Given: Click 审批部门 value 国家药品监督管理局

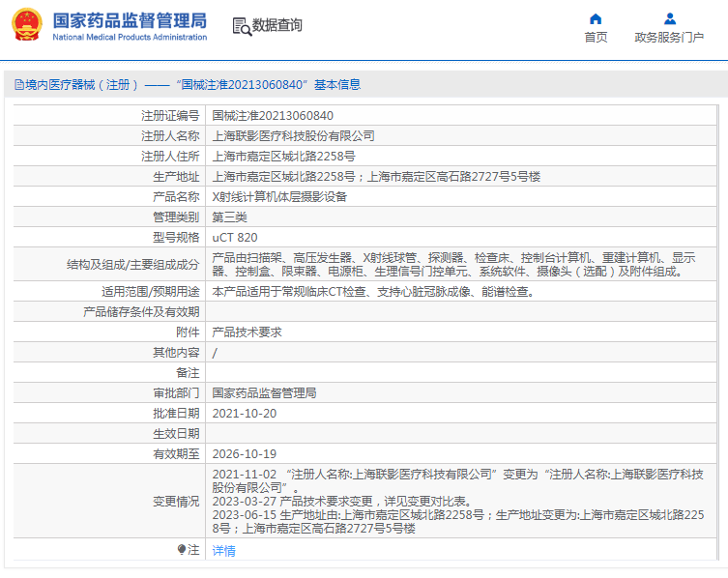Looking at the screenshot, I should coord(264,393).
